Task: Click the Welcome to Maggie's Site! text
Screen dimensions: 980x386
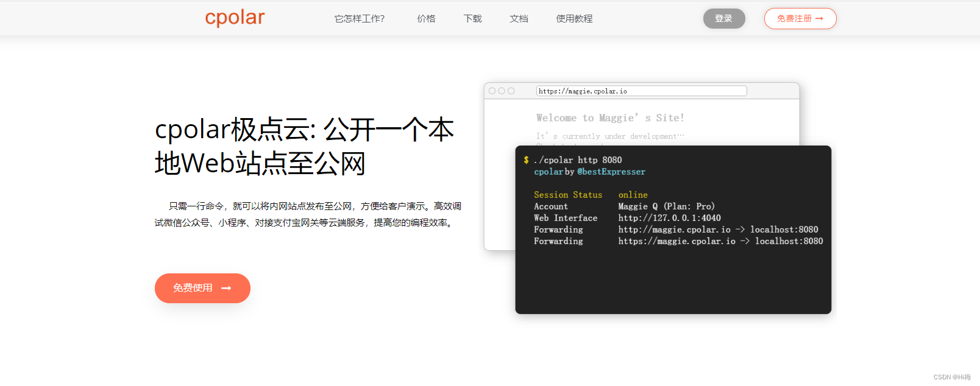Action: [610, 118]
